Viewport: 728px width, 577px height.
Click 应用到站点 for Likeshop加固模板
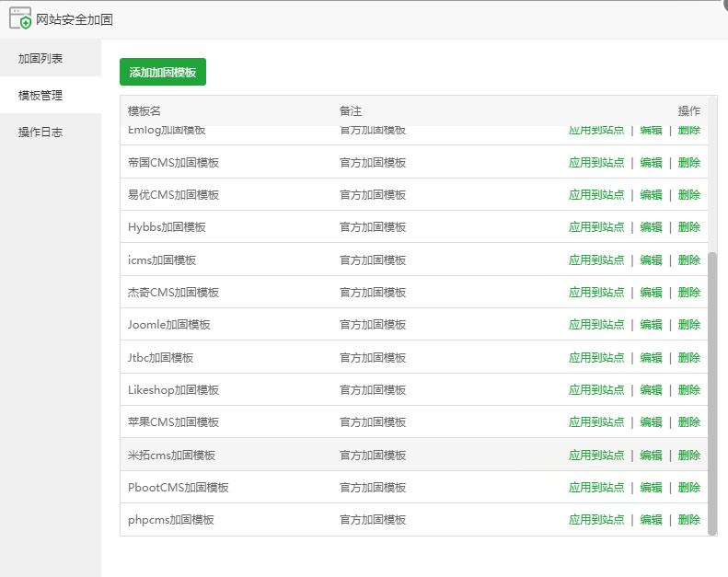(596, 390)
